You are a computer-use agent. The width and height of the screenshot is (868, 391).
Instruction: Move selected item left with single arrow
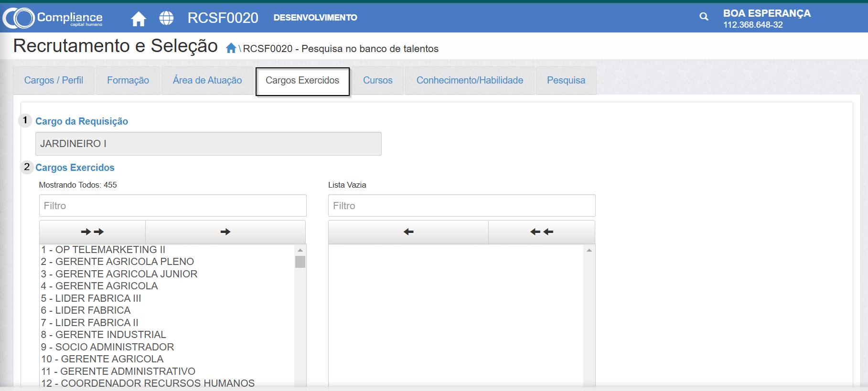pyautogui.click(x=408, y=232)
